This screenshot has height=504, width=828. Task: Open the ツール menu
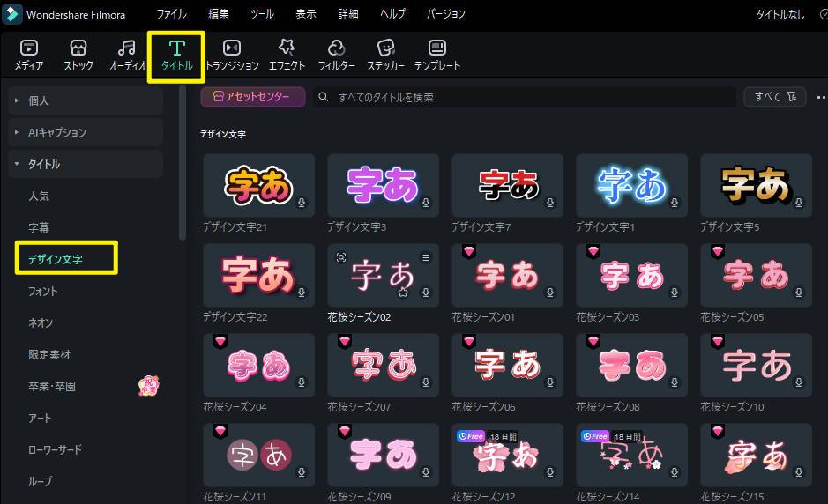click(x=262, y=14)
